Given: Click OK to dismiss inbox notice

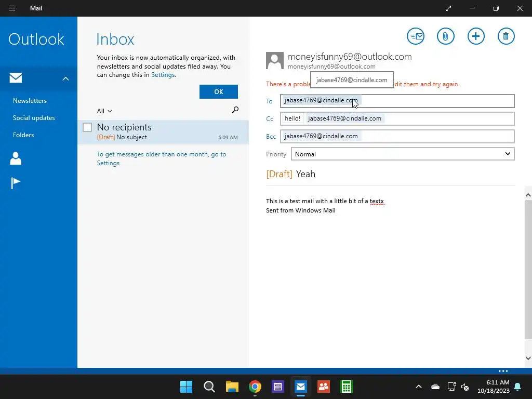Looking at the screenshot, I should [x=219, y=91].
